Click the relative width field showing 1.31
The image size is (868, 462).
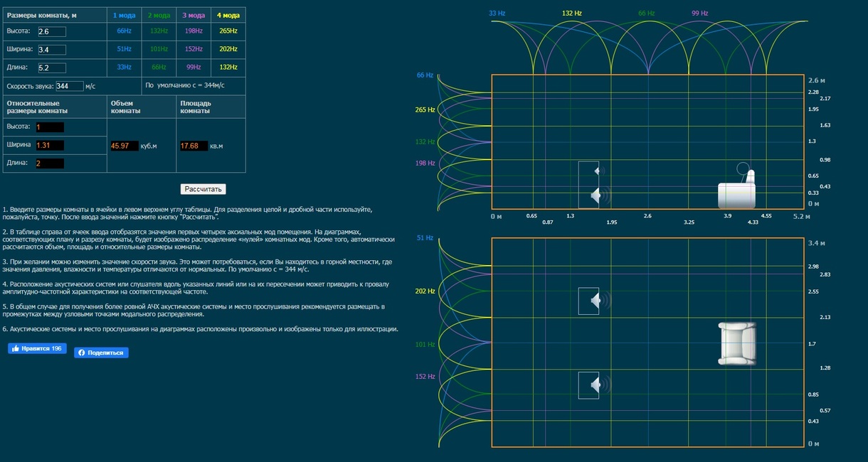tap(49, 145)
